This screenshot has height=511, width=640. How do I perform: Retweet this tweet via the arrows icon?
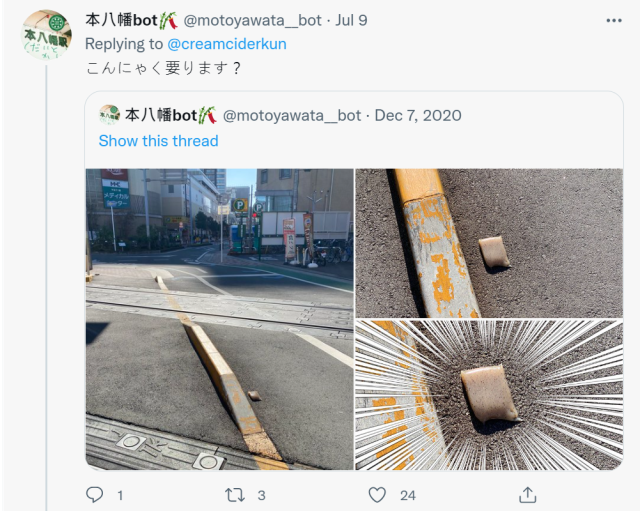[235, 495]
